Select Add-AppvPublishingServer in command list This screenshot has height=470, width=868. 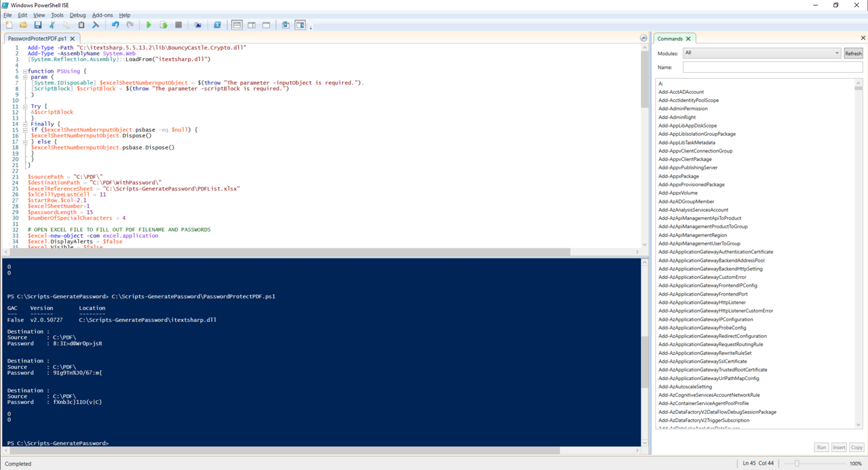[x=688, y=168]
